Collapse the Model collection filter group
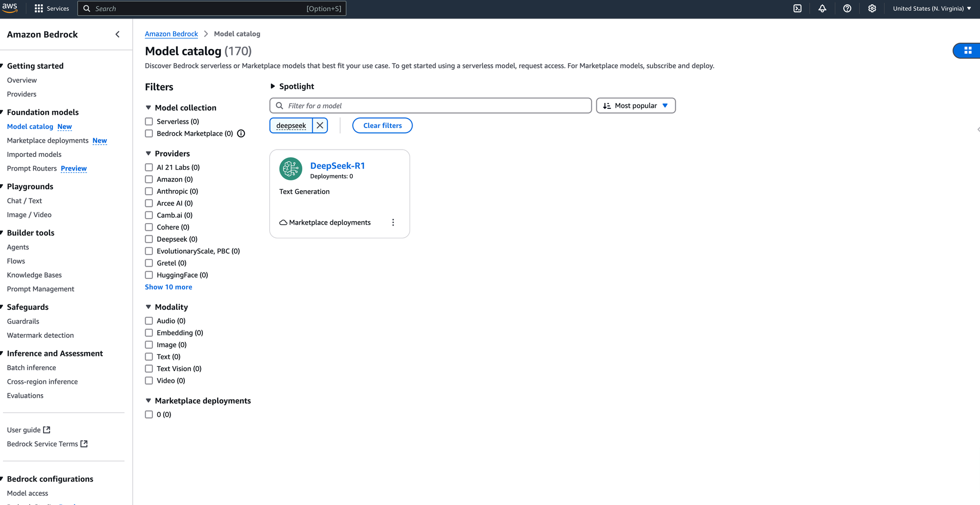The width and height of the screenshot is (980, 505). (148, 108)
